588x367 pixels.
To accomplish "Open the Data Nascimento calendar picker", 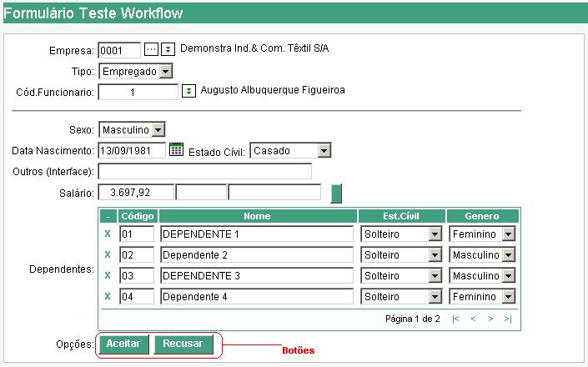I will 176,150.
